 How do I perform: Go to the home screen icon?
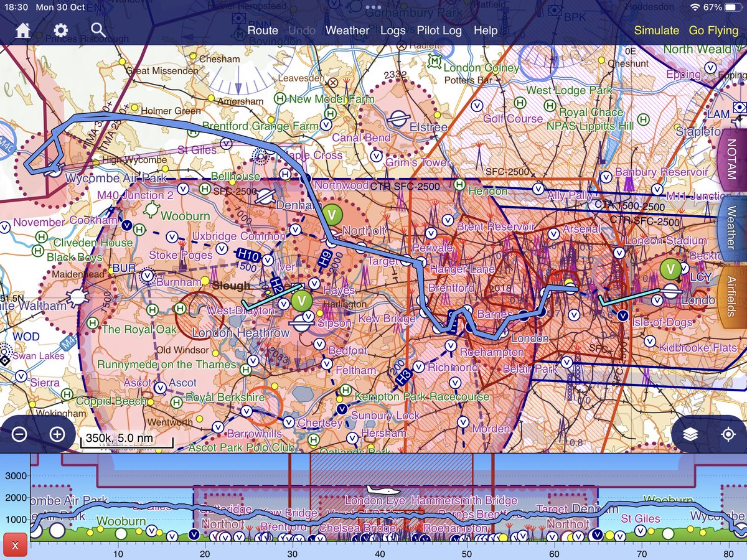(x=23, y=30)
